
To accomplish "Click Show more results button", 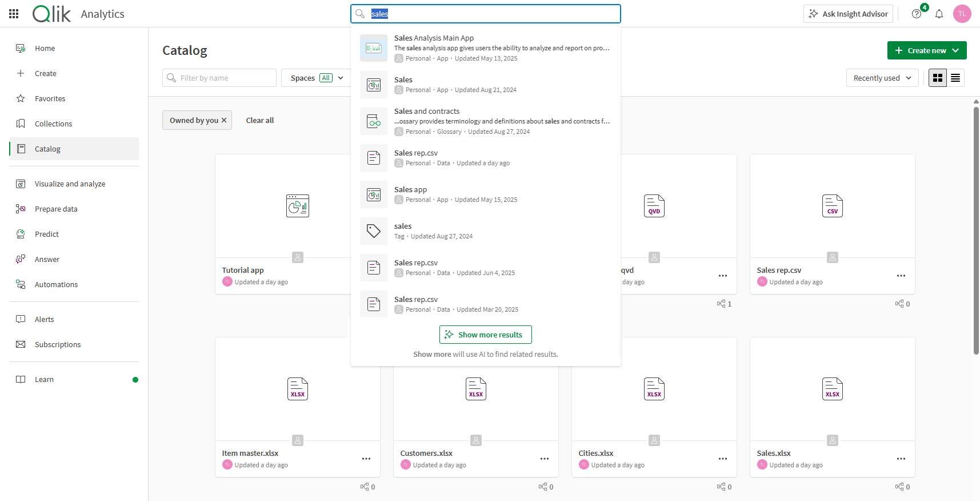I will 485,335.
